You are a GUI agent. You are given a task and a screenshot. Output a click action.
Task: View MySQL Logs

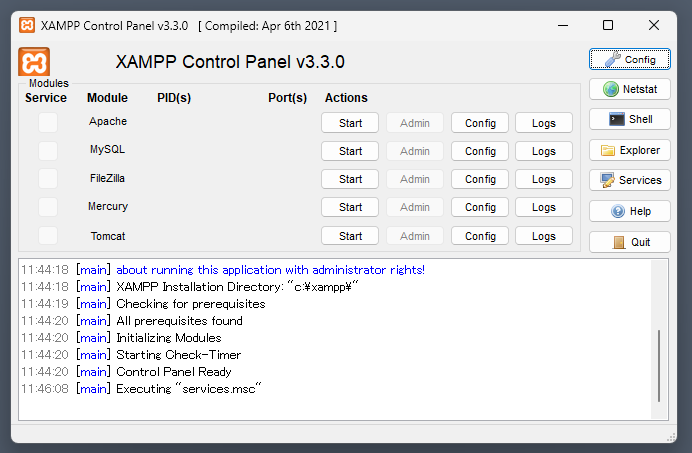pos(544,151)
